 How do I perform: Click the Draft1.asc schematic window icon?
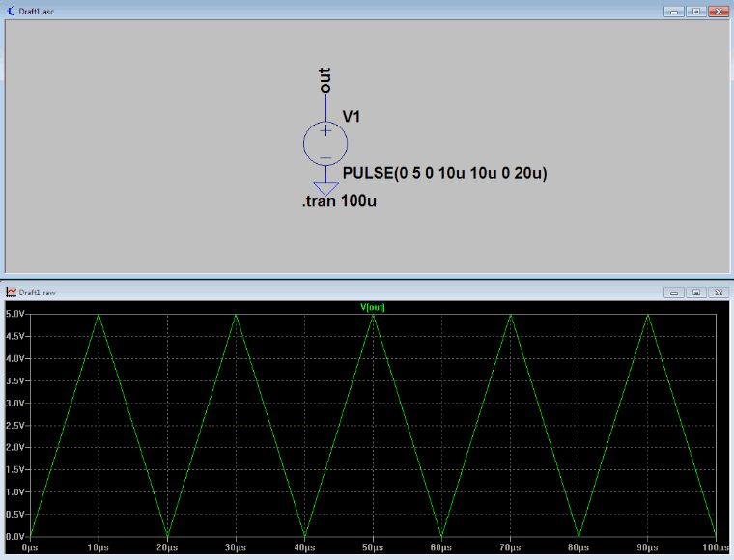[x=11, y=11]
